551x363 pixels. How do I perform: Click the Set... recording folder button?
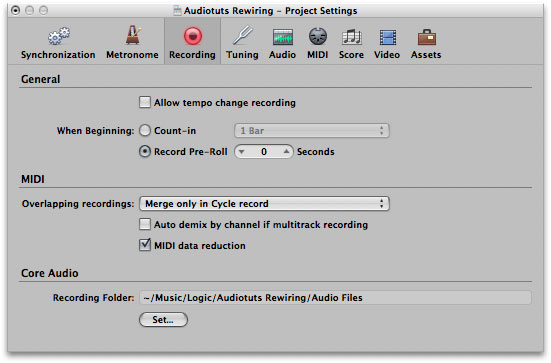click(163, 320)
